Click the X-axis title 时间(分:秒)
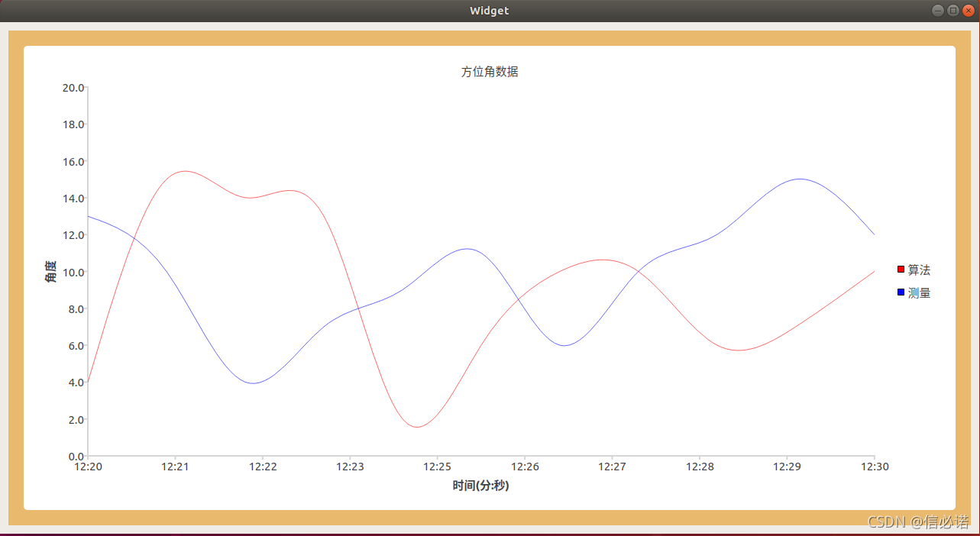This screenshot has width=980, height=536. coord(480,486)
